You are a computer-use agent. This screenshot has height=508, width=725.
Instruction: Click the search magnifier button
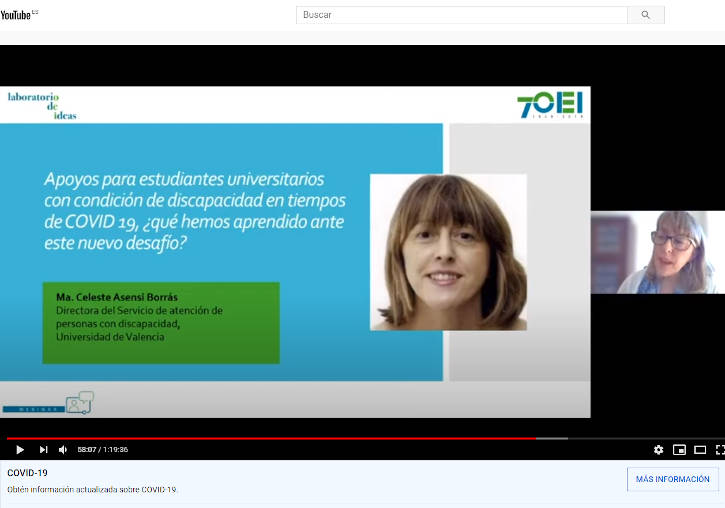(645, 15)
